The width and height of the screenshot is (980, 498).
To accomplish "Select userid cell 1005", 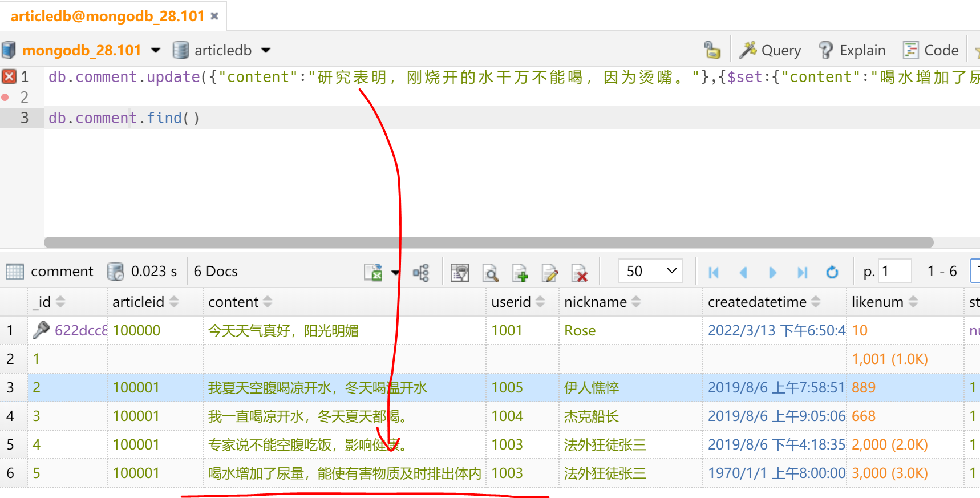I will [523, 388].
